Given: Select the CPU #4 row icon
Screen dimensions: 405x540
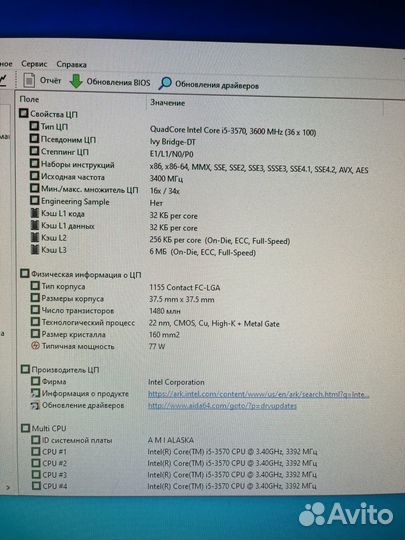Looking at the screenshot, I should (36, 486).
